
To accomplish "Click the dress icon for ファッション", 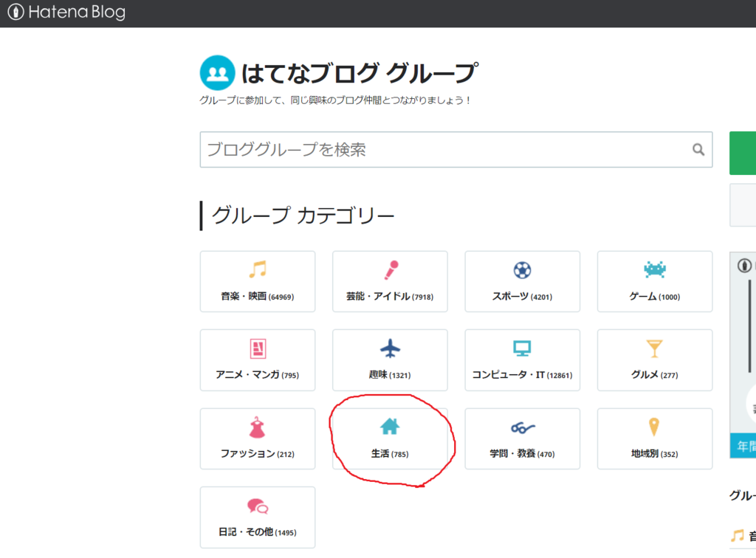I will click(257, 427).
